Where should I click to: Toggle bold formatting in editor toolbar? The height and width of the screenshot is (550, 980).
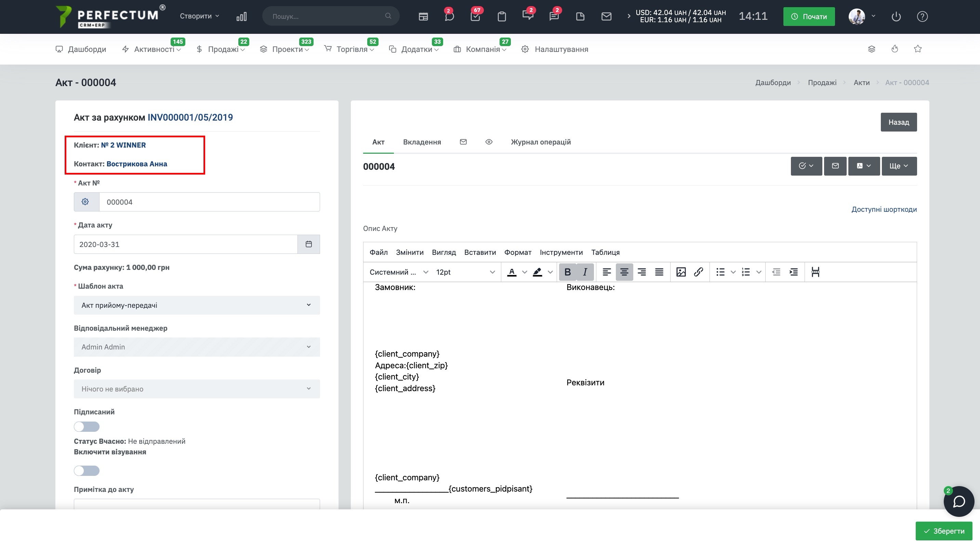(567, 272)
